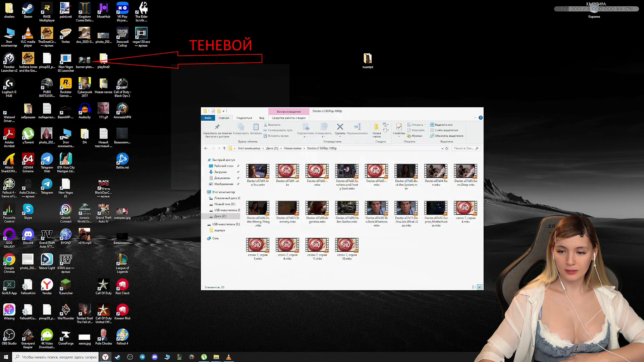Select the Dexter.s07e09.Helter.Skelter.mkv thumbnail
The height and width of the screenshot is (362, 644).
click(x=347, y=208)
